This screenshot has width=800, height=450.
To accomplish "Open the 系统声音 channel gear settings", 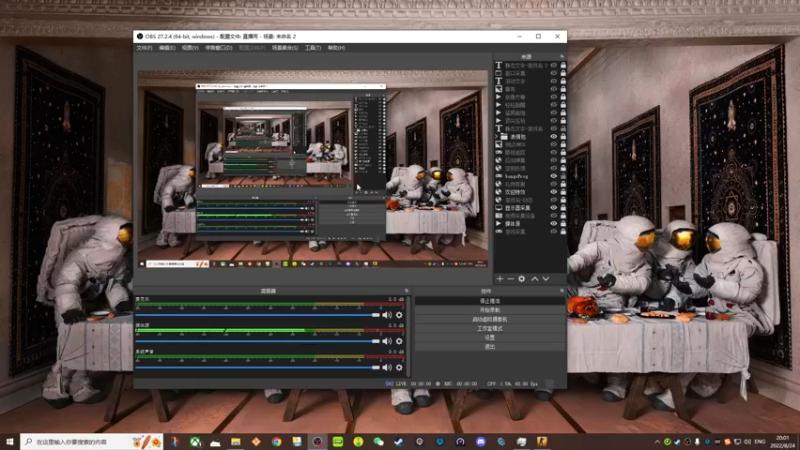I will tap(399, 367).
